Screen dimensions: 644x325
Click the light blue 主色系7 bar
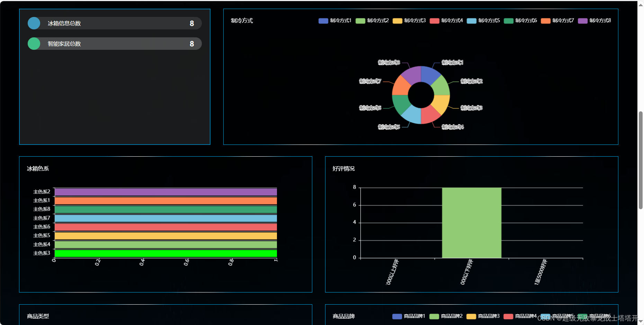pos(166,218)
